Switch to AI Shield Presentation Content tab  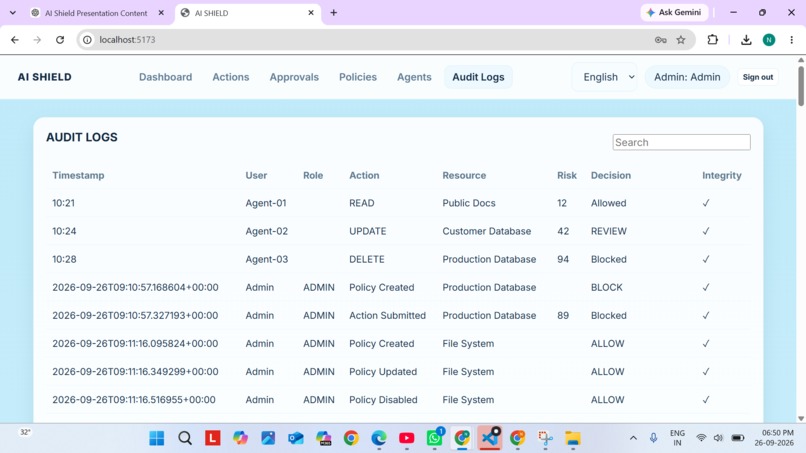[x=96, y=13]
